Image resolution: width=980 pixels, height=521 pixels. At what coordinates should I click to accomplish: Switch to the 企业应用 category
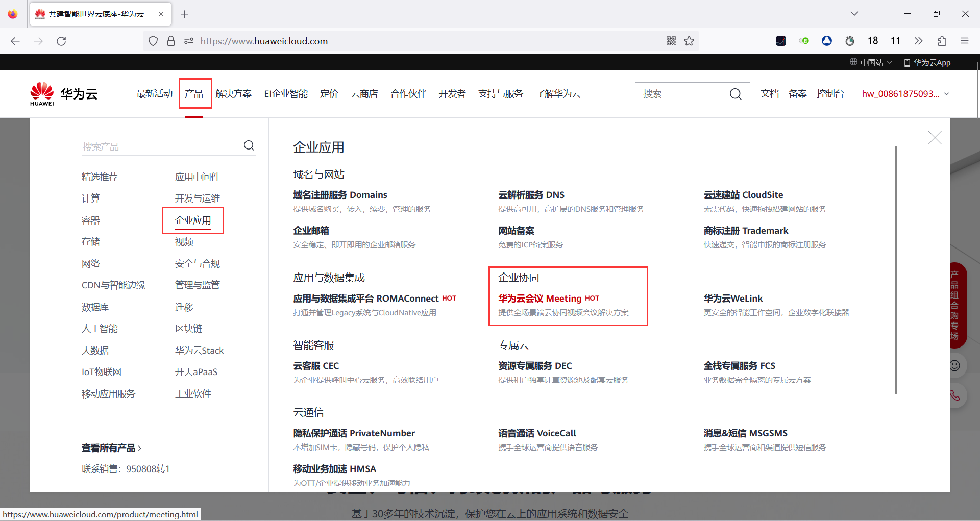point(193,220)
